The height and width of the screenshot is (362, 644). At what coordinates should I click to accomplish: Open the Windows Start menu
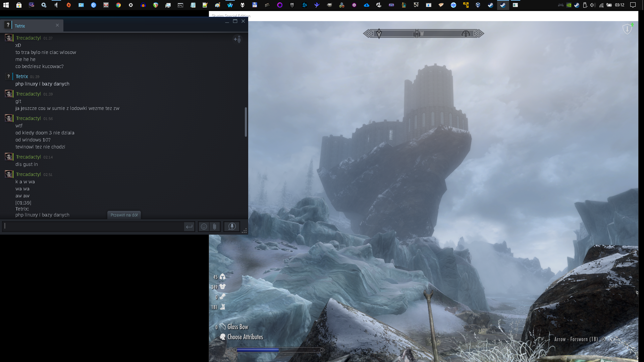pyautogui.click(x=6, y=5)
